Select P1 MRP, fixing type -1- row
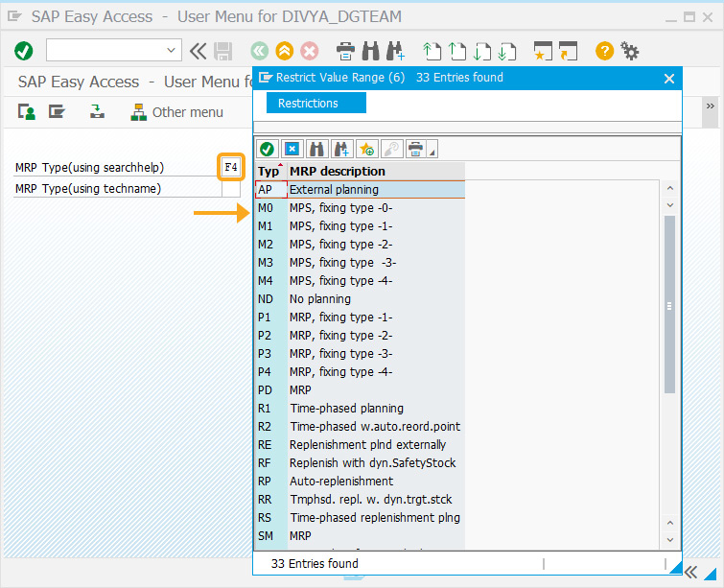This screenshot has height=588, width=724. pyautogui.click(x=361, y=317)
